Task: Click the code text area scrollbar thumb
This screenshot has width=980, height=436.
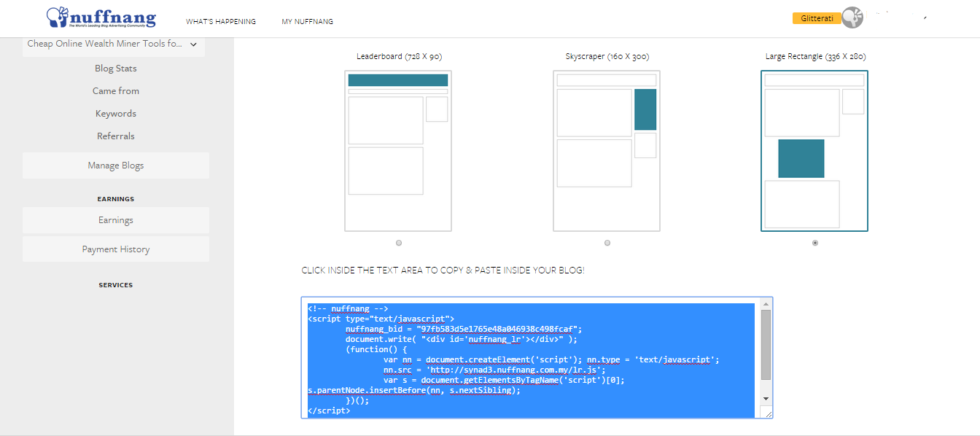Action: 766,345
